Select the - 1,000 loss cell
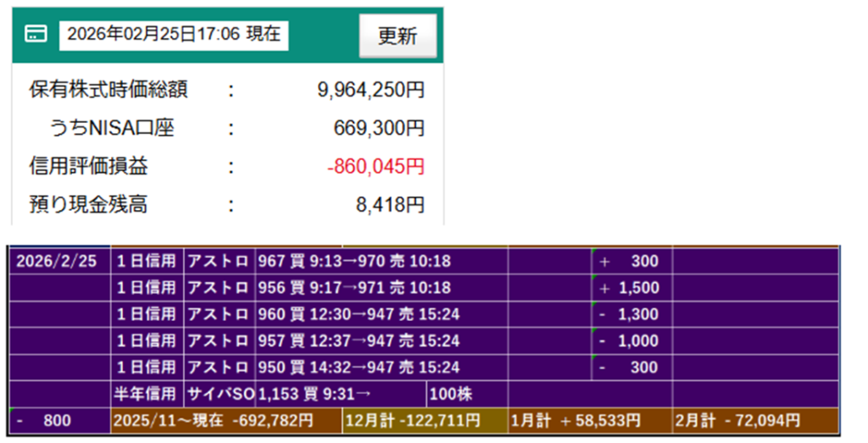The width and height of the screenshot is (868, 443). pos(630,341)
